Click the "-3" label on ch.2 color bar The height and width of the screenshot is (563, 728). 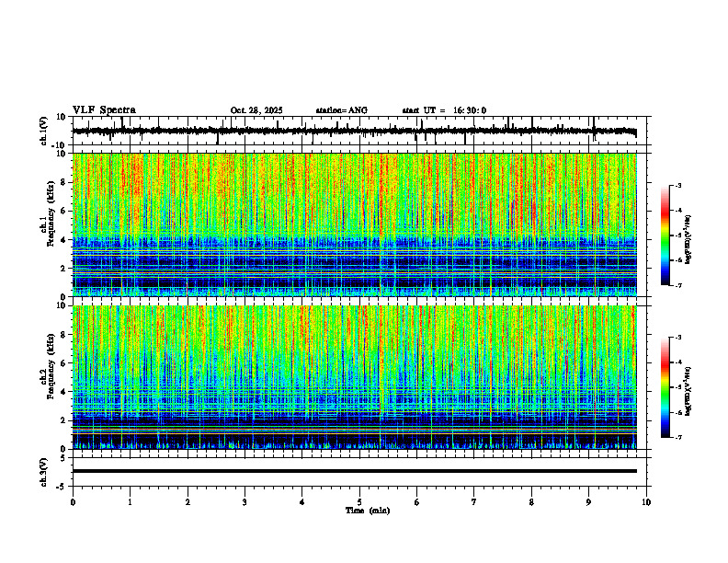click(678, 338)
